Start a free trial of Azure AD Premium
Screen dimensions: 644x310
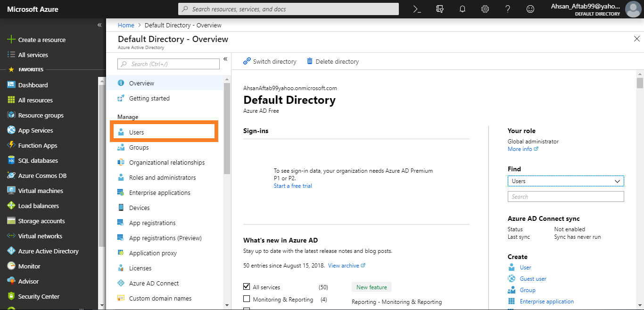pos(292,185)
